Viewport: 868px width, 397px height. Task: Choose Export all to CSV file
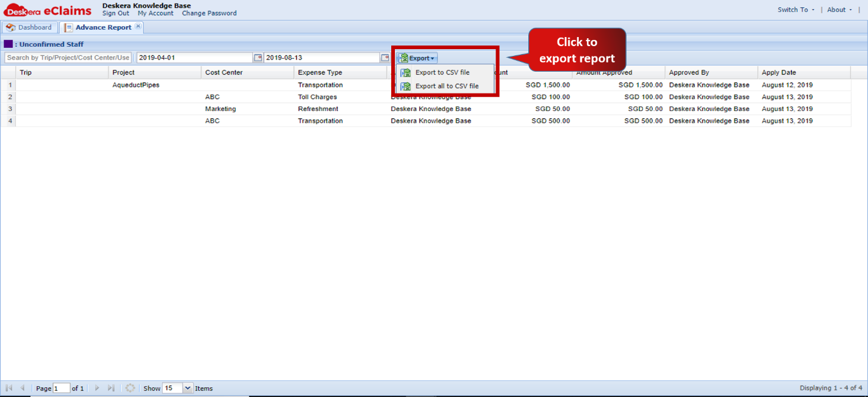(x=446, y=86)
